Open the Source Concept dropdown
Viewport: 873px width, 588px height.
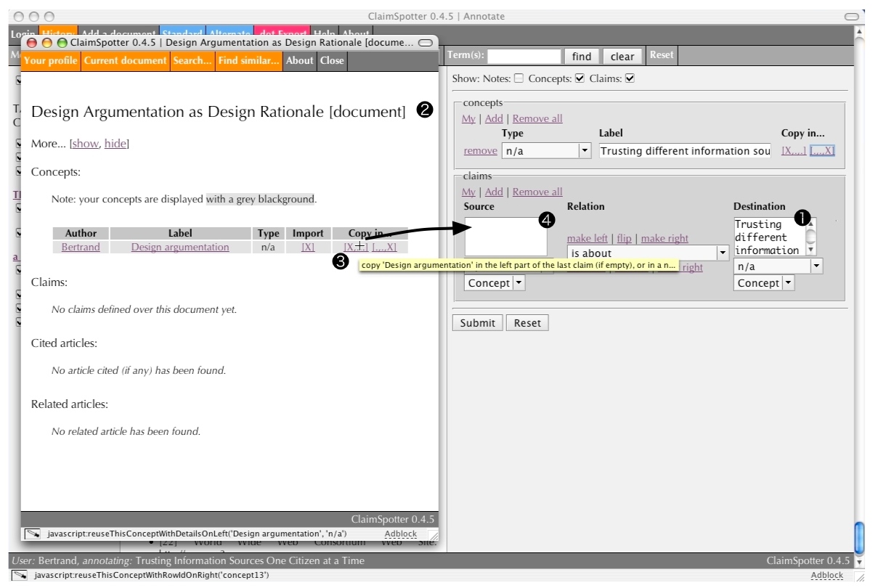click(495, 283)
